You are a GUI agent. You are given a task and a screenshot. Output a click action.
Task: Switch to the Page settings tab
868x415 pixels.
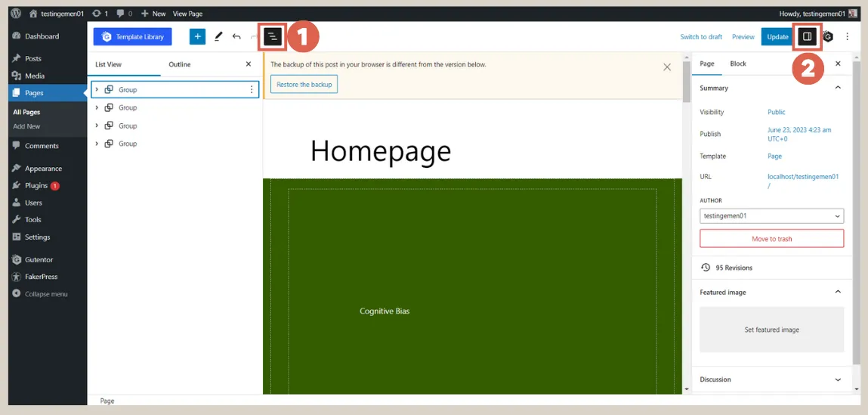click(707, 63)
